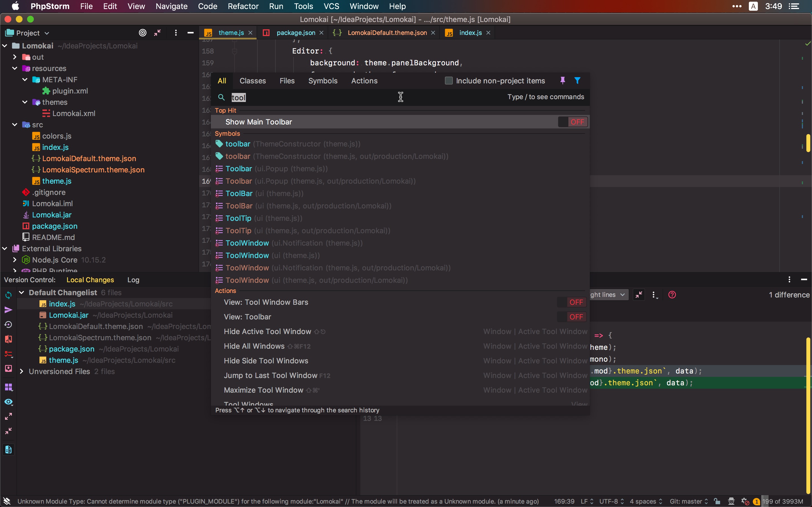Image resolution: width=812 pixels, height=507 pixels.
Task: Open the Refactor menu
Action: click(243, 6)
